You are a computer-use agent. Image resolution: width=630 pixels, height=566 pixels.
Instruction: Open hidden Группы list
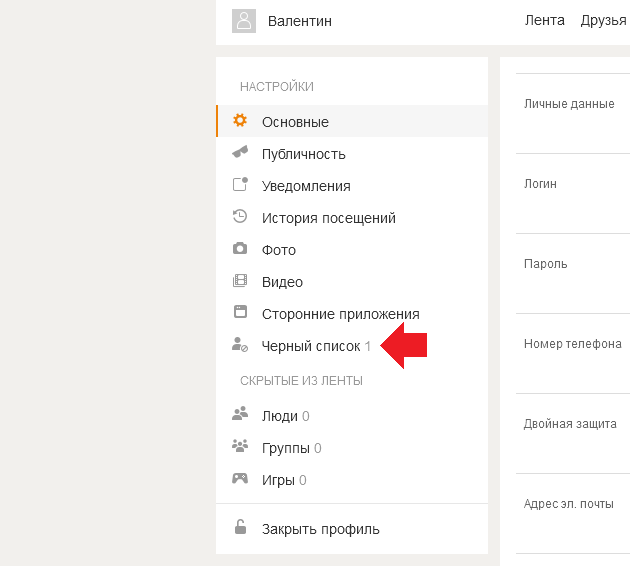(x=352, y=448)
